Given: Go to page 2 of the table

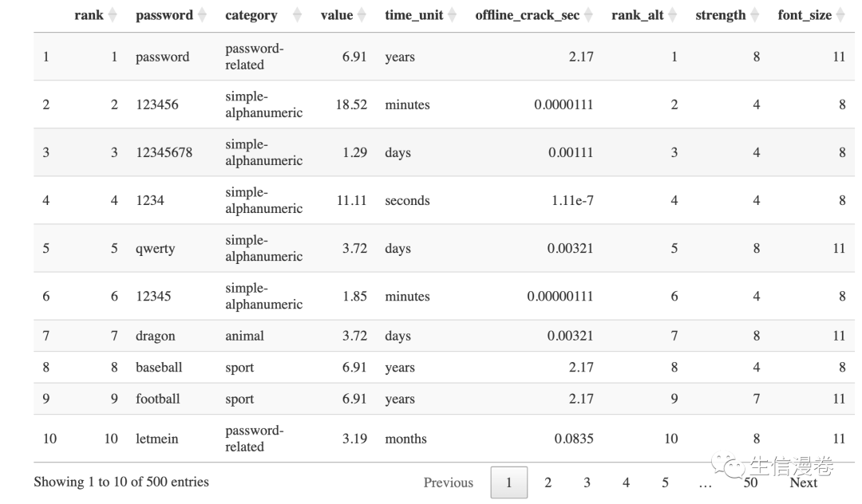Looking at the screenshot, I should pyautogui.click(x=548, y=482).
